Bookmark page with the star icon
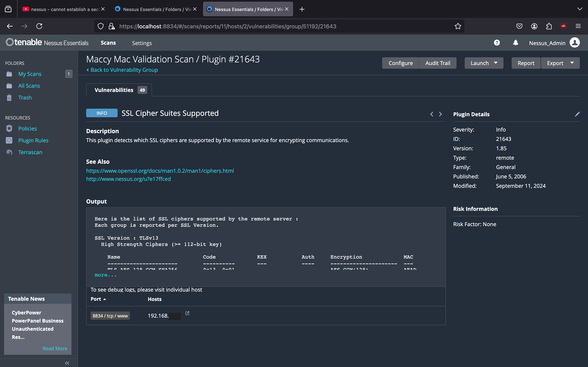 tap(458, 26)
